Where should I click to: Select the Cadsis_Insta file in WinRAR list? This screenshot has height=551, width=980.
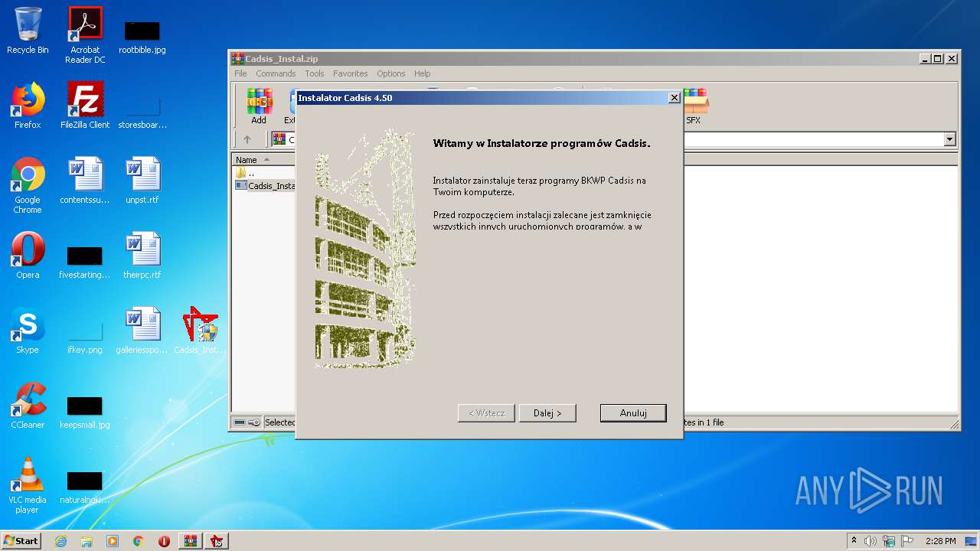265,185
